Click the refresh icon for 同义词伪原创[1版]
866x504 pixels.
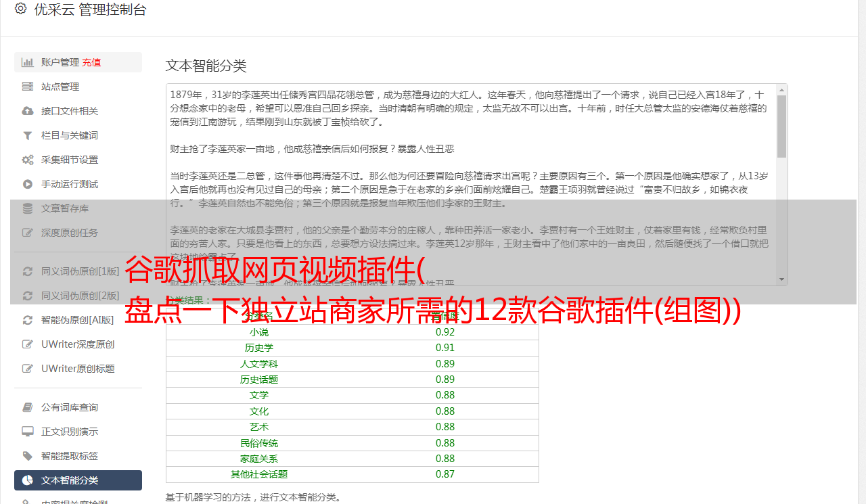tap(28, 271)
